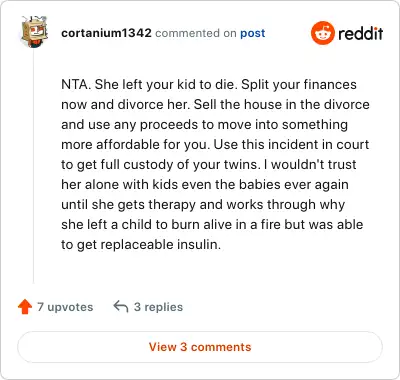Open cortanium1342's avatar image
The image size is (400, 380).
point(34,32)
